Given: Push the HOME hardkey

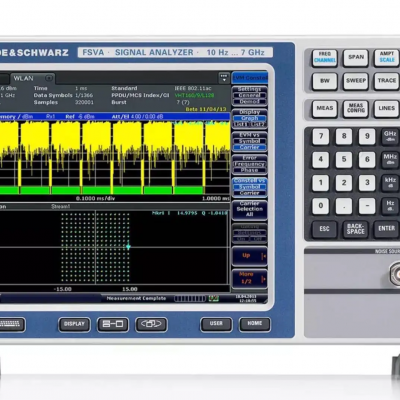Looking at the screenshot, I should pos(255,324).
